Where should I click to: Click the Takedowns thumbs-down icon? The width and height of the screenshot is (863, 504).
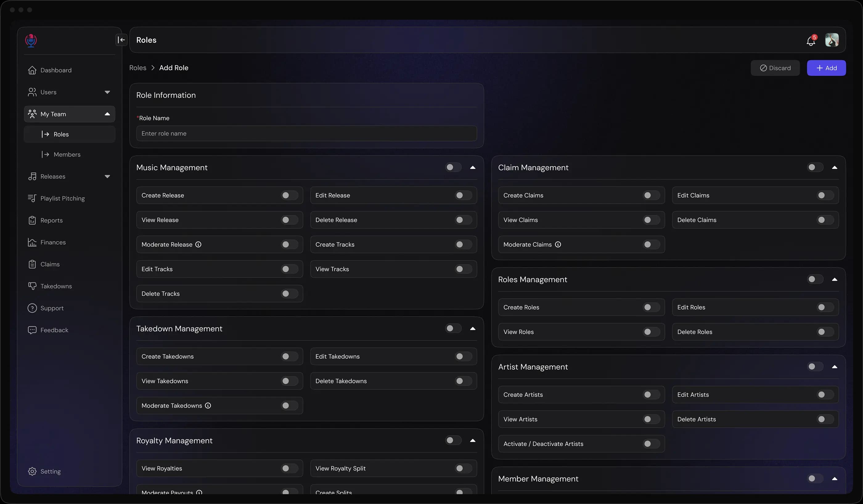32,286
